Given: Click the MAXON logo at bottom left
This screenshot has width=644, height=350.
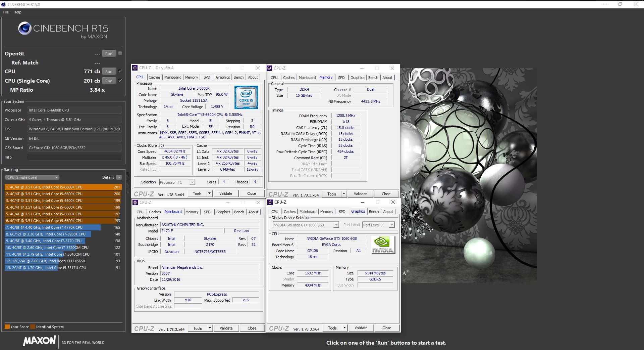Looking at the screenshot, I should click(39, 341).
